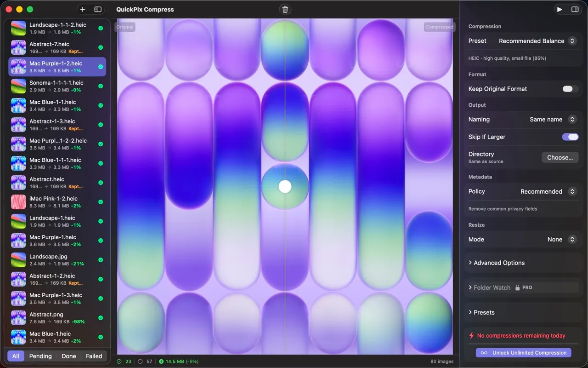Click the -98% savings value for Abstract.png

pyautogui.click(x=79, y=322)
